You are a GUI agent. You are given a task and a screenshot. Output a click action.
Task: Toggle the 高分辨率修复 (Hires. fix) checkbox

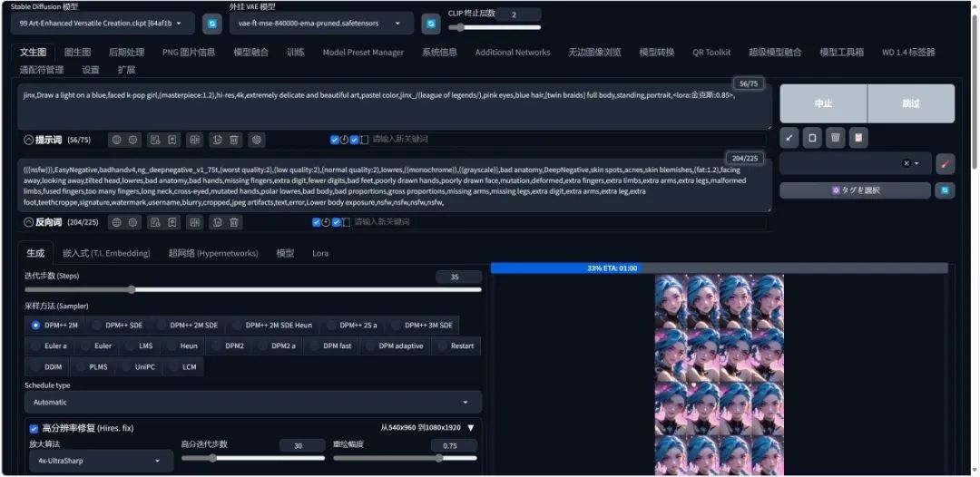(x=34, y=429)
